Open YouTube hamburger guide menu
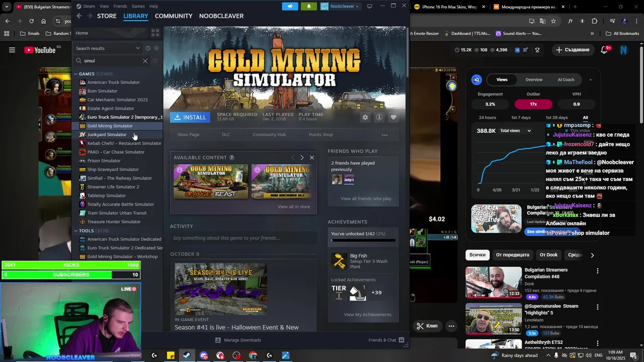Screen dimensions: 644x362 pos(12,50)
